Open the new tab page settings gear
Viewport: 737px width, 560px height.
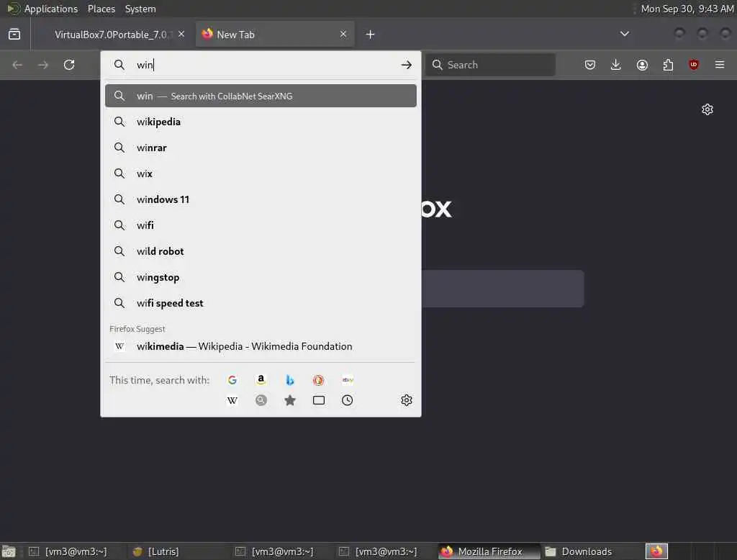707,109
